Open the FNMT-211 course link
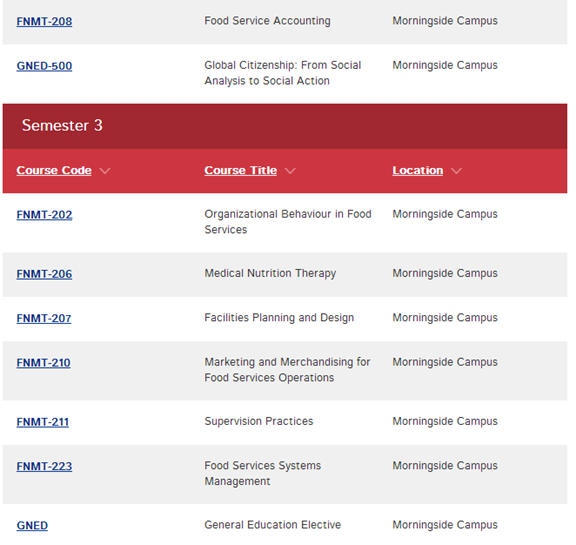 coord(43,422)
